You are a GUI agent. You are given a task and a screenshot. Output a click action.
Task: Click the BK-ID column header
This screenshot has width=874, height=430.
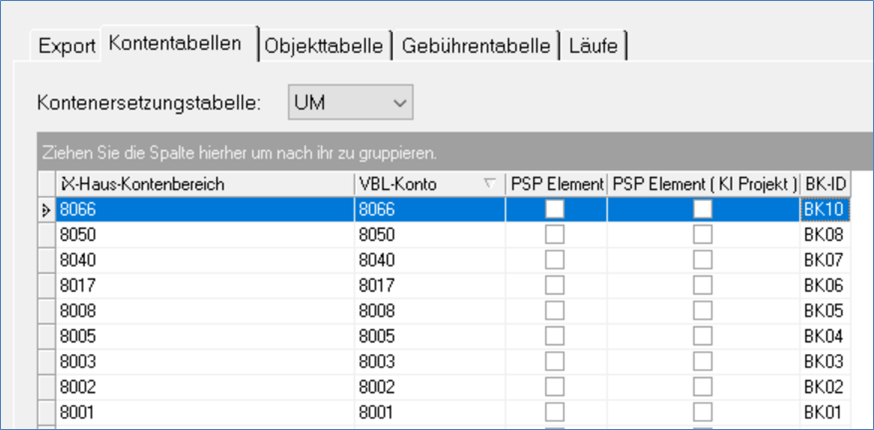[826, 184]
